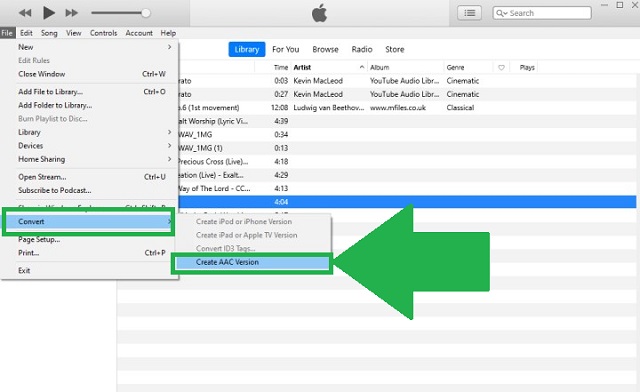Click the Classical genre cell
This screenshot has width=640, height=392.
click(x=460, y=108)
